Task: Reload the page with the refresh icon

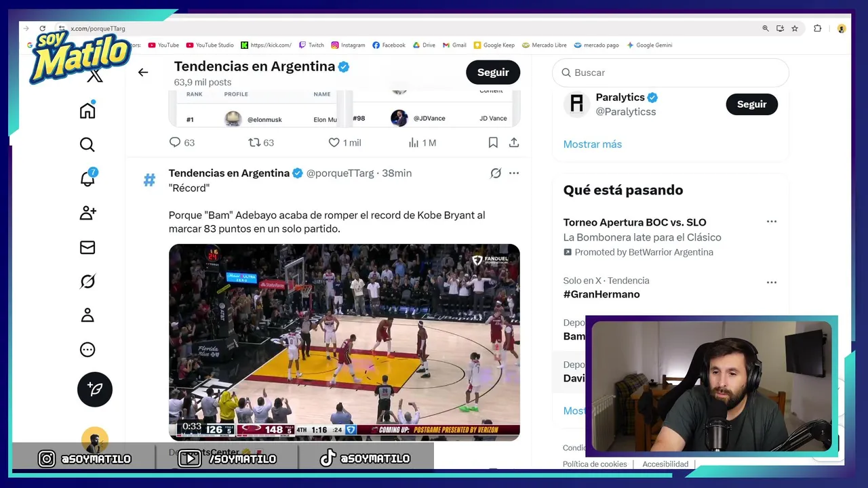Action: click(x=42, y=28)
